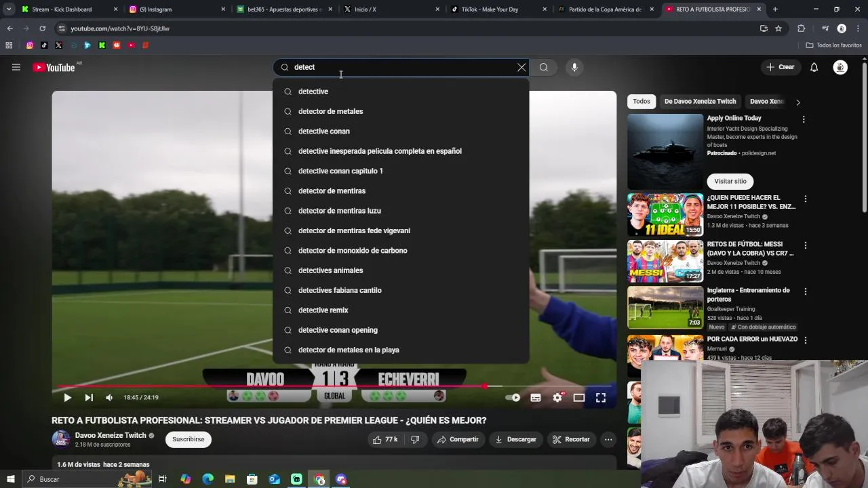Open File Explorer from the taskbar

click(230, 479)
